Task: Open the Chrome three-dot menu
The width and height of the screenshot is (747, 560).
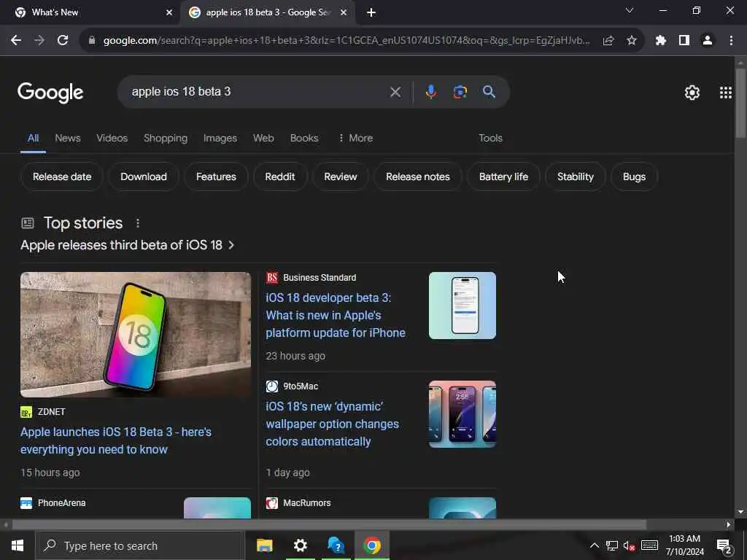Action: [x=731, y=41]
